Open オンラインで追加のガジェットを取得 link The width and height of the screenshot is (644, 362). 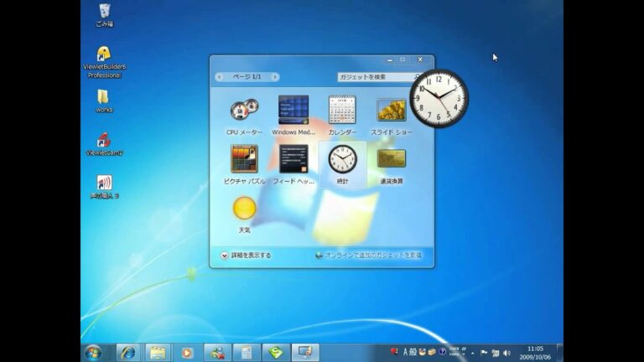pyautogui.click(x=368, y=256)
